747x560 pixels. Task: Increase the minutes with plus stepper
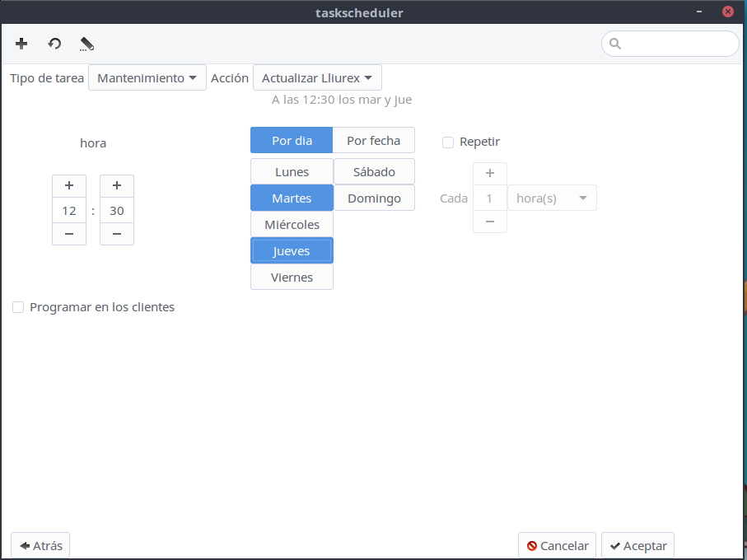point(117,186)
